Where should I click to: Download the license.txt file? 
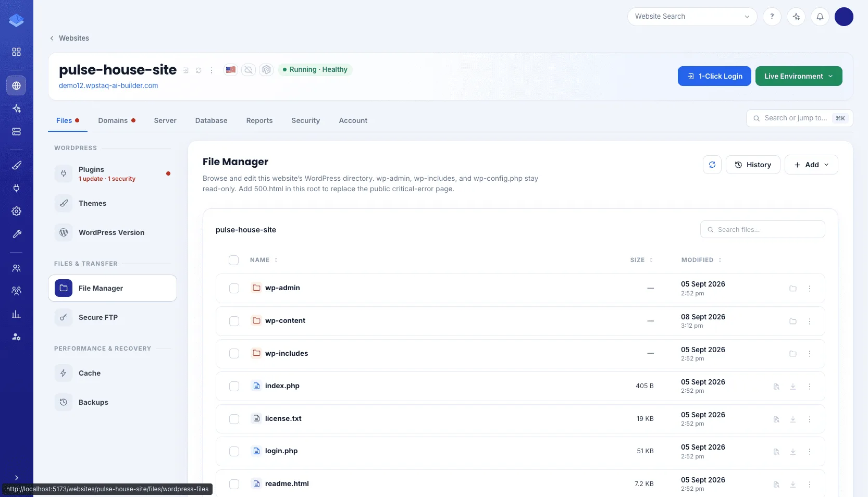coord(793,419)
